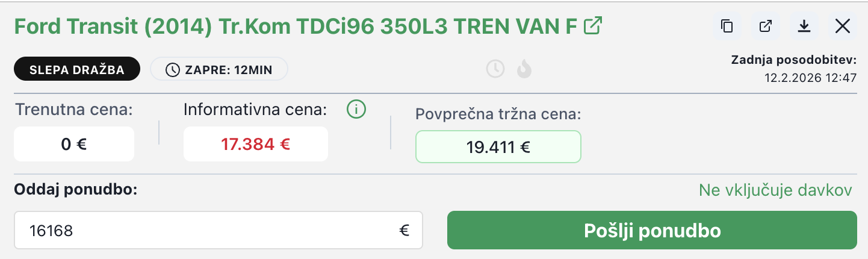Screen dimensions: 868x259
Task: Click the greyed-out flame icon
Action: click(x=524, y=69)
